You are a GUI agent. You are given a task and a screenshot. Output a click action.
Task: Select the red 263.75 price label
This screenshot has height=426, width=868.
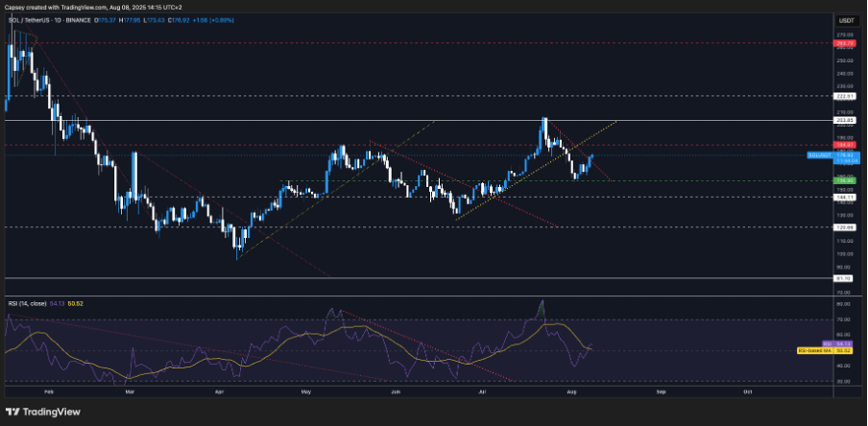(845, 43)
